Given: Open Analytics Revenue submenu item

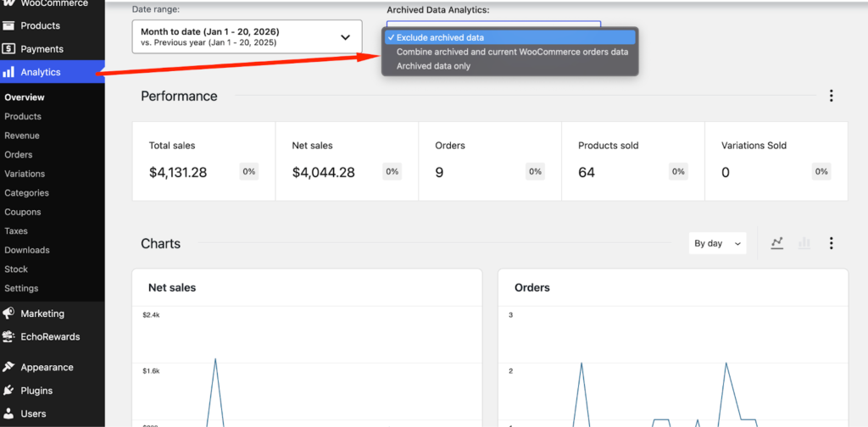Looking at the screenshot, I should tap(21, 136).
